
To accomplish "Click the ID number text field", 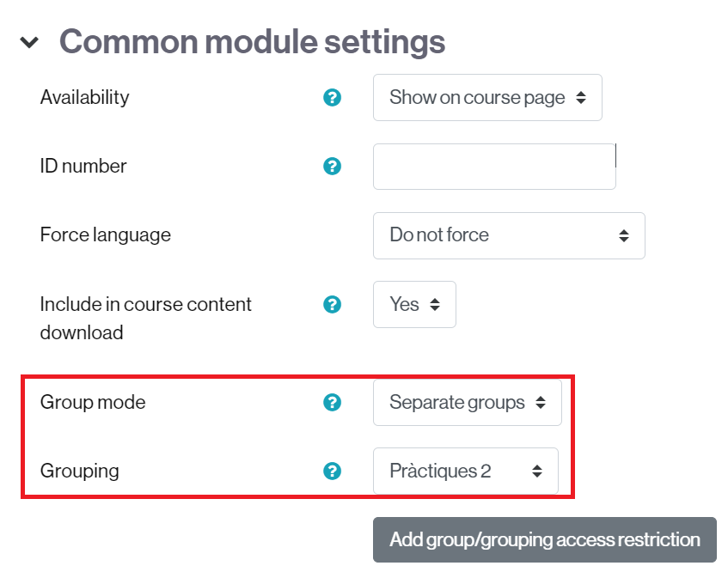I will [494, 166].
